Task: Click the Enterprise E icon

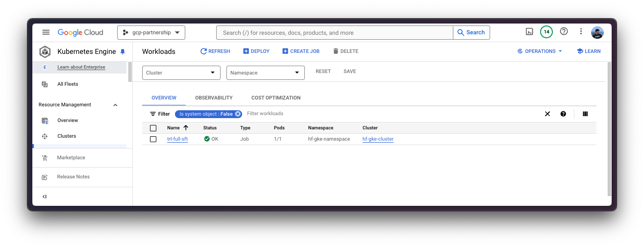Action: pyautogui.click(x=45, y=67)
